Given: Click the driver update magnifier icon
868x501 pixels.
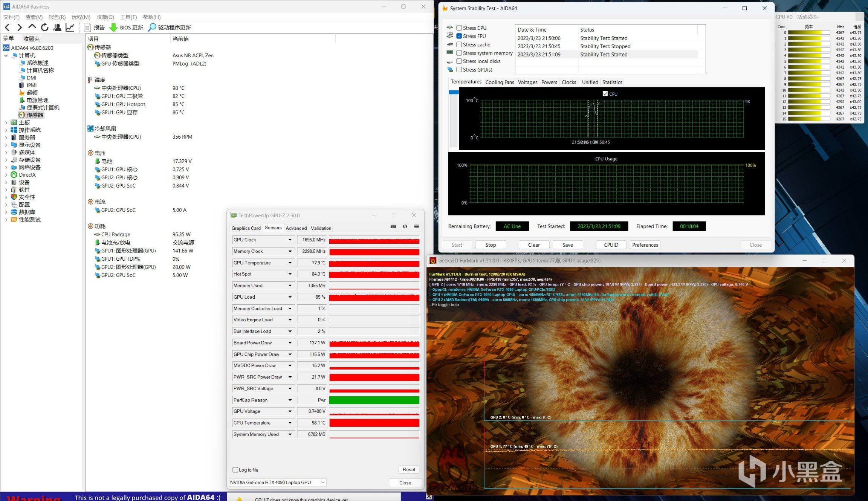Looking at the screenshot, I should pos(152,27).
